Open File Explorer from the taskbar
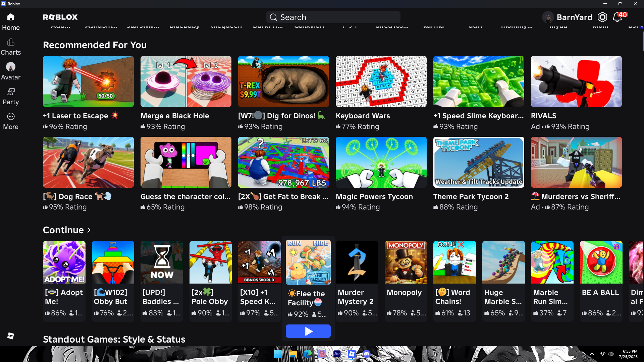Viewport: 644px width, 362px height. 293,354
